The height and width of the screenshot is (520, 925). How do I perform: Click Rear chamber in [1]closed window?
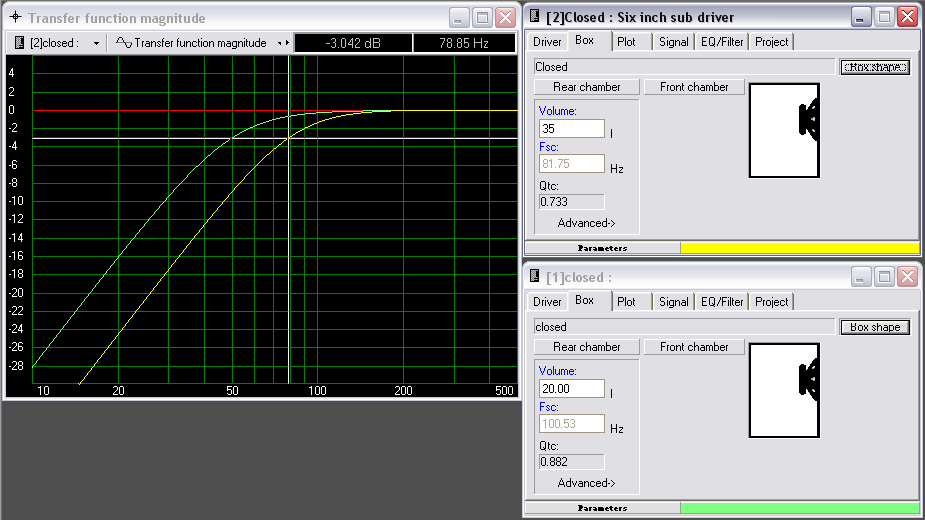(x=586, y=346)
